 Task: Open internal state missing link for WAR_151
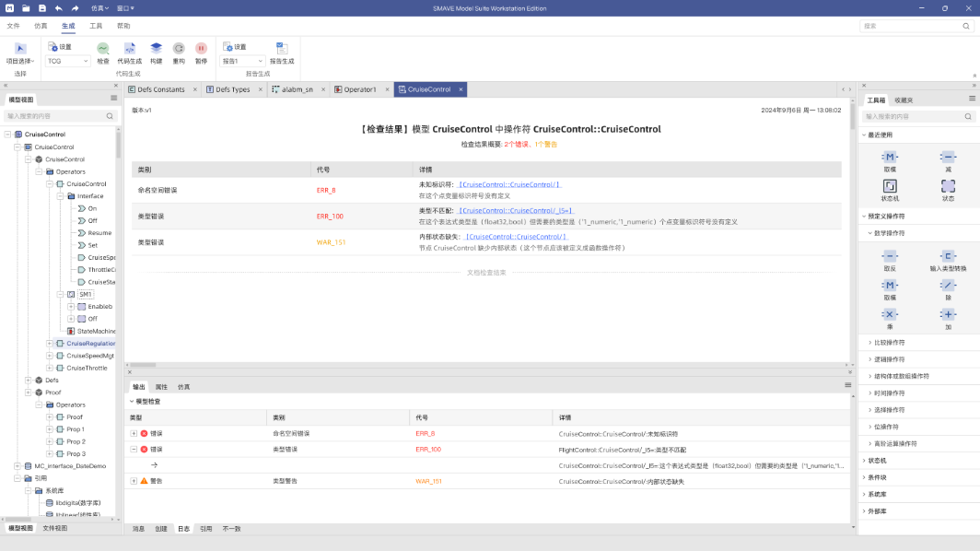pyautogui.click(x=516, y=237)
